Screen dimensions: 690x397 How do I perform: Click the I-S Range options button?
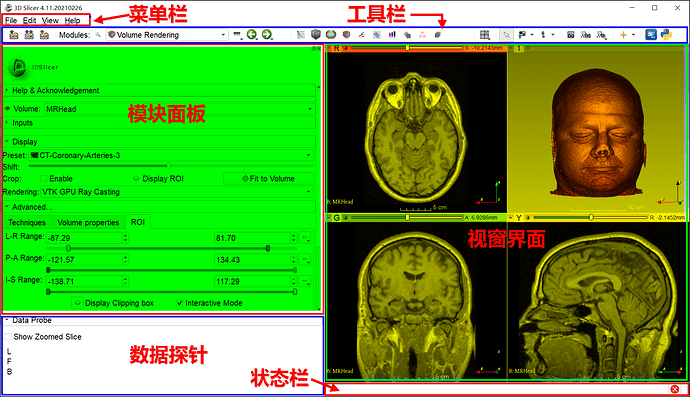click(305, 281)
